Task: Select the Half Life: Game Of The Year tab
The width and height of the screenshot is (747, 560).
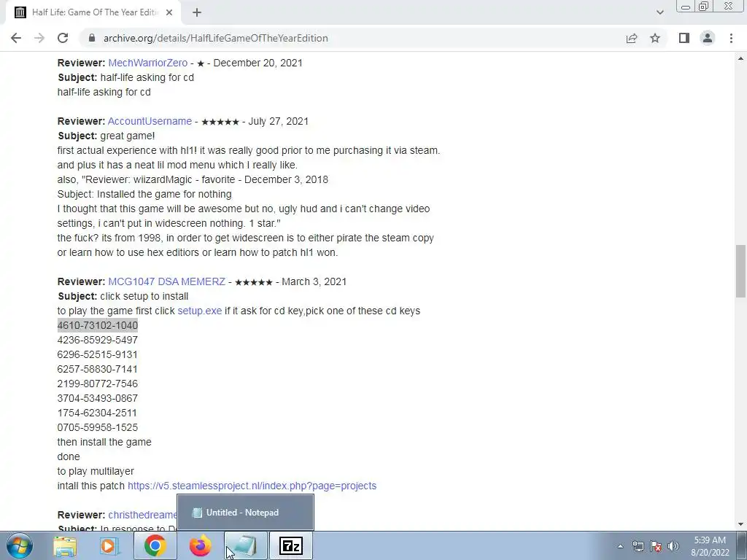Action: point(93,12)
